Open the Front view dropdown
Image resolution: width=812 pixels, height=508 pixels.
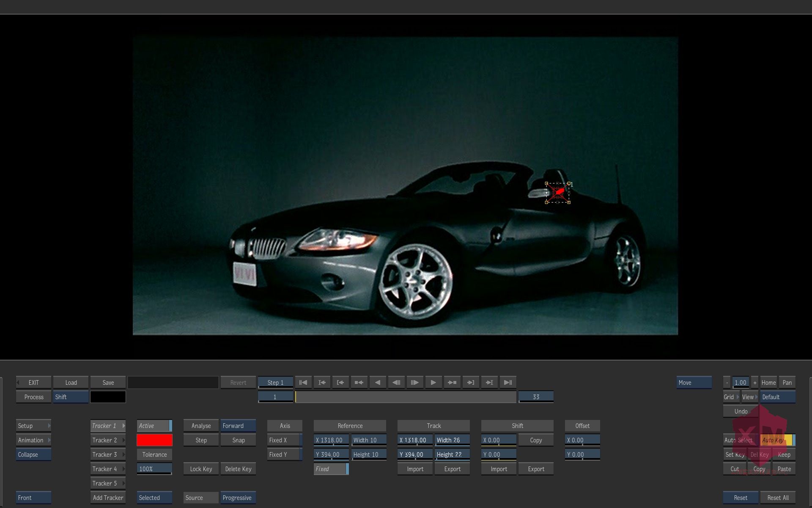33,497
